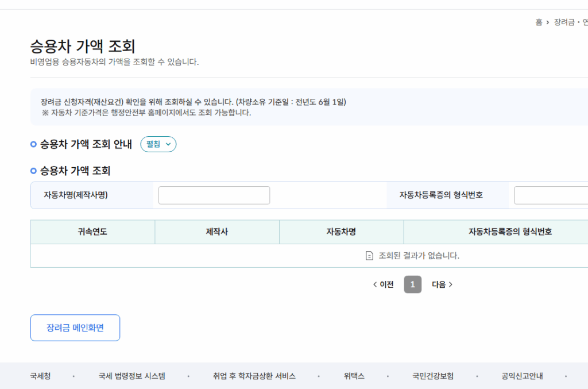Open the 홈 breadcrumb link

click(540, 20)
